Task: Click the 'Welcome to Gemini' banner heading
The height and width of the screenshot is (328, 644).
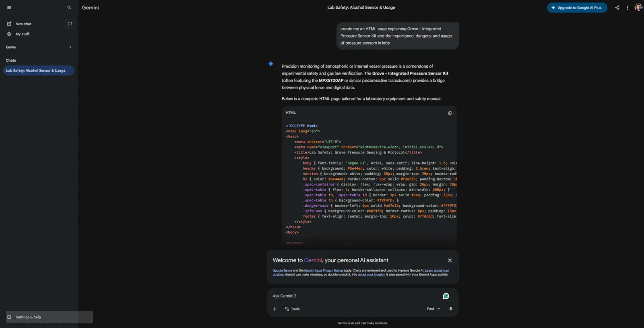Action: 330,260
